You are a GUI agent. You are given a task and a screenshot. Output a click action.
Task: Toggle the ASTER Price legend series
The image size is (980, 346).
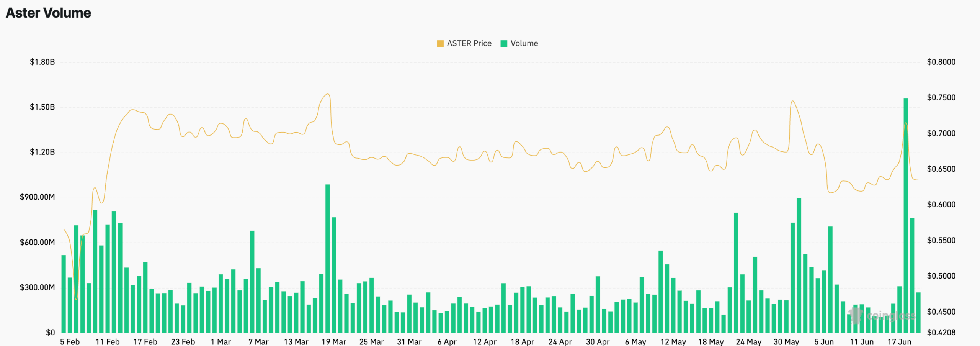point(464,43)
